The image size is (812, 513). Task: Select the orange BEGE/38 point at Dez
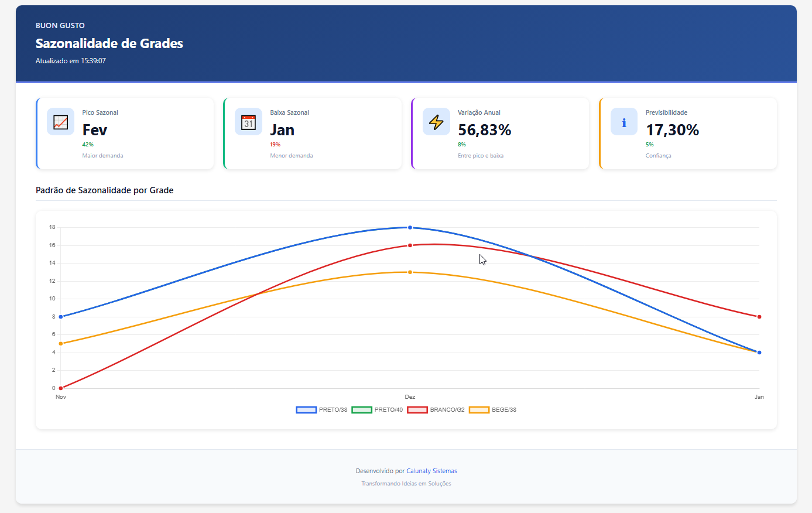(410, 272)
